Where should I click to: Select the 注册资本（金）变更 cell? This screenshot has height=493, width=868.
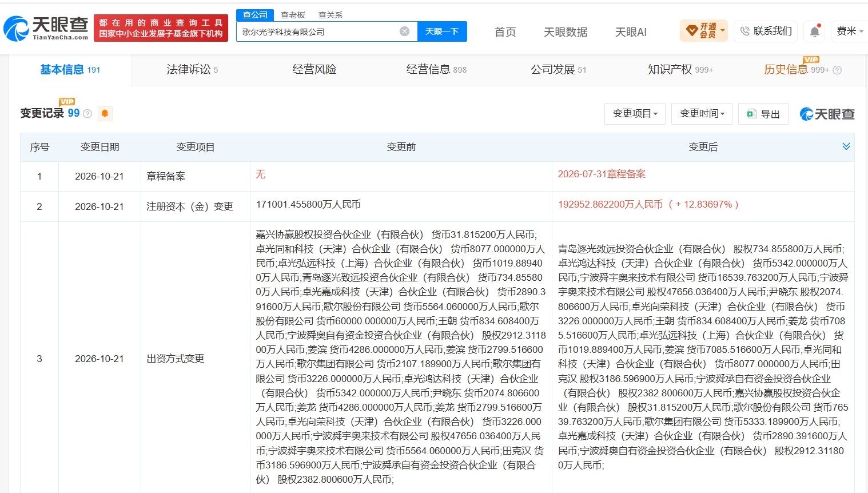[x=195, y=206]
